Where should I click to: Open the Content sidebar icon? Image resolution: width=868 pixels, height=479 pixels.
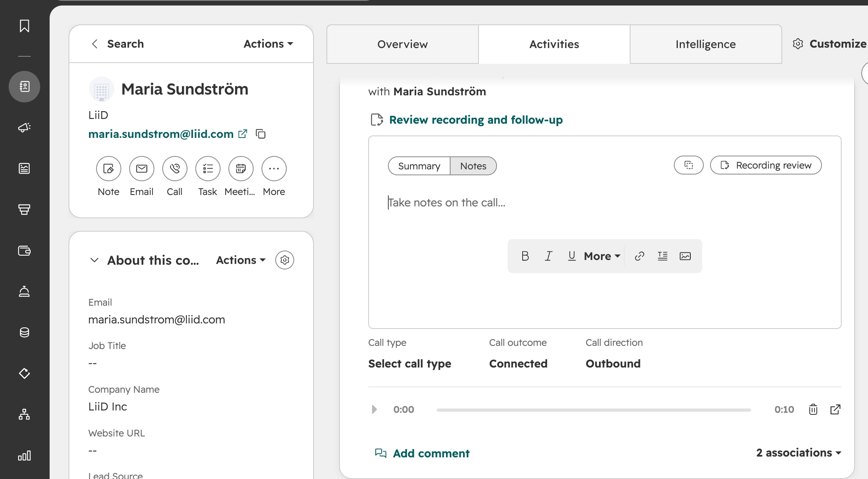pyautogui.click(x=24, y=168)
